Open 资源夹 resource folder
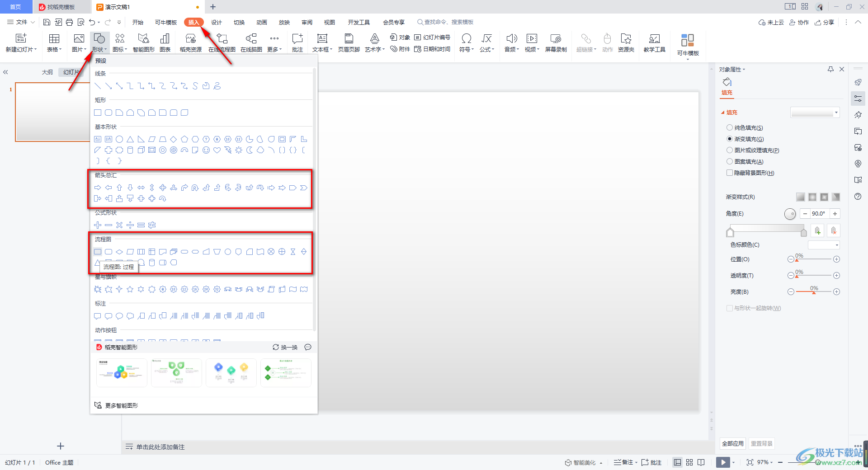The height and width of the screenshot is (470, 868). [626, 43]
